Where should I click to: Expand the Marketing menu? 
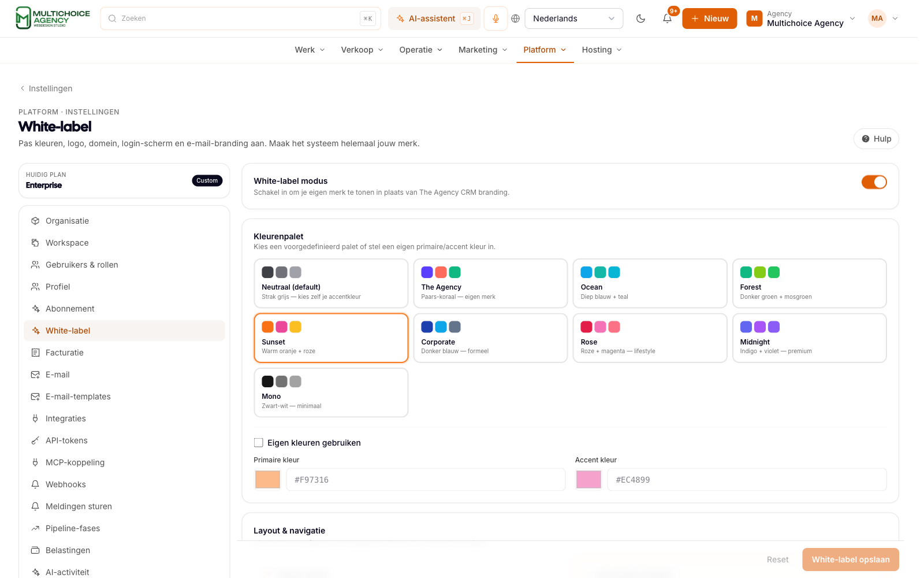[x=483, y=50]
